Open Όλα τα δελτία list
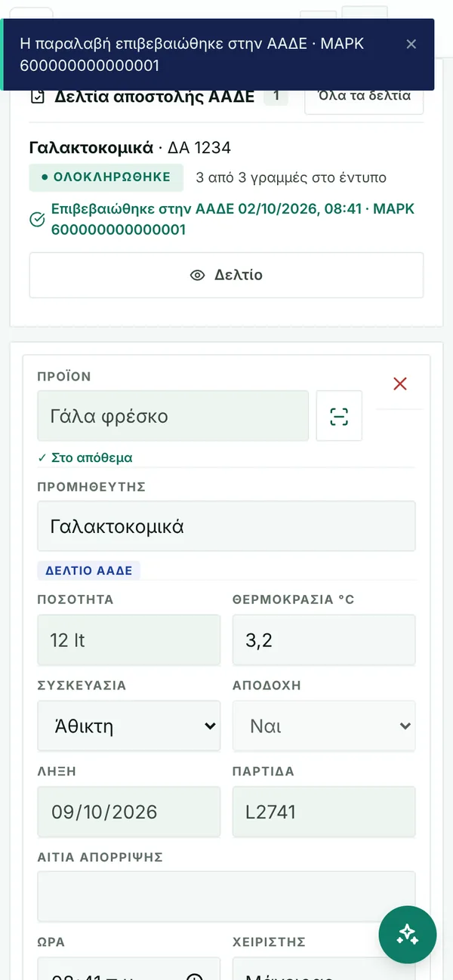The height and width of the screenshot is (980, 453). (364, 96)
